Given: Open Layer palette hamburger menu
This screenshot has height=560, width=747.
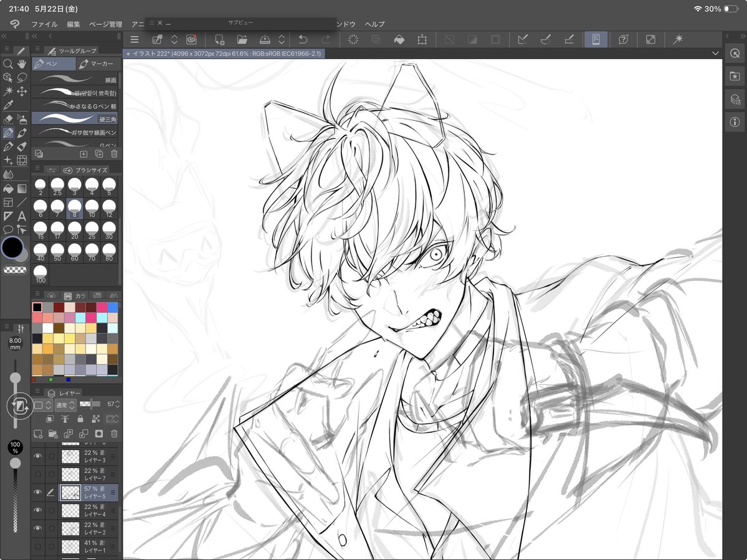Looking at the screenshot, I should 37,392.
